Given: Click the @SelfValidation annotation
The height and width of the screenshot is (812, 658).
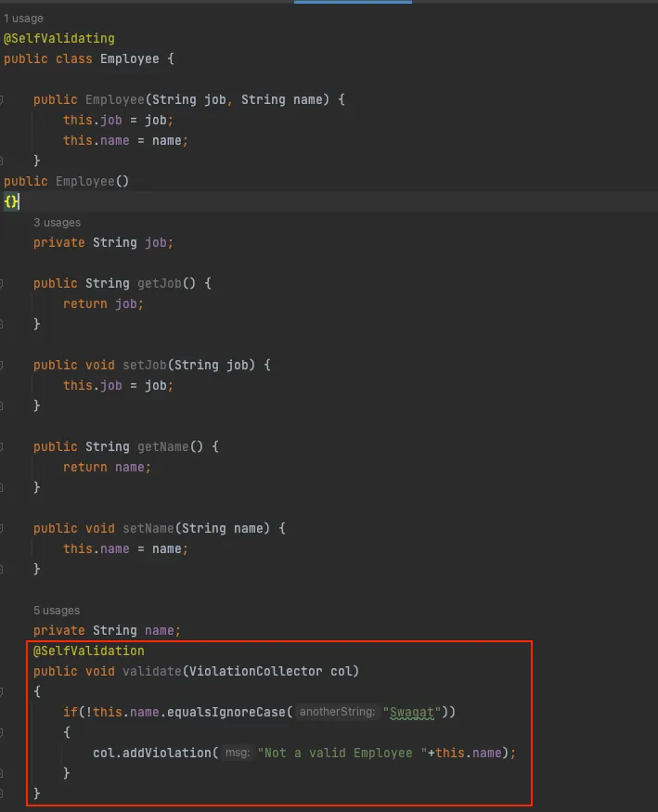Looking at the screenshot, I should (89, 651).
